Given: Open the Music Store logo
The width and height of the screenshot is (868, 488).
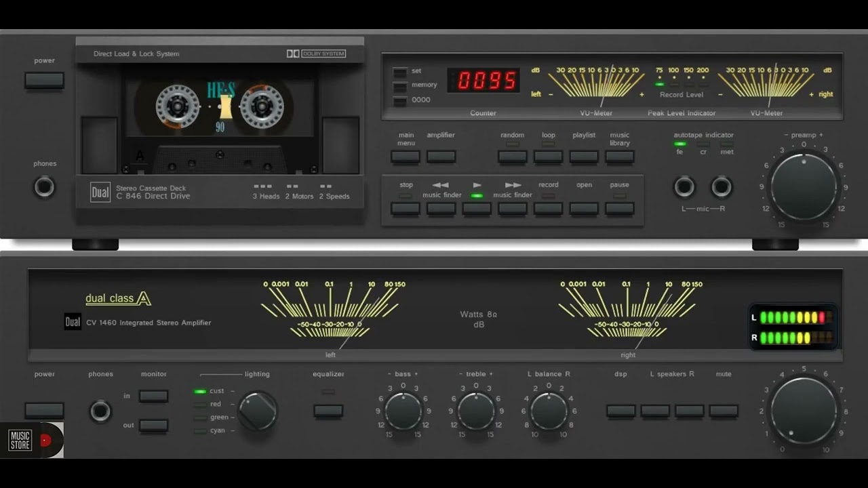Looking at the screenshot, I should (32, 441).
